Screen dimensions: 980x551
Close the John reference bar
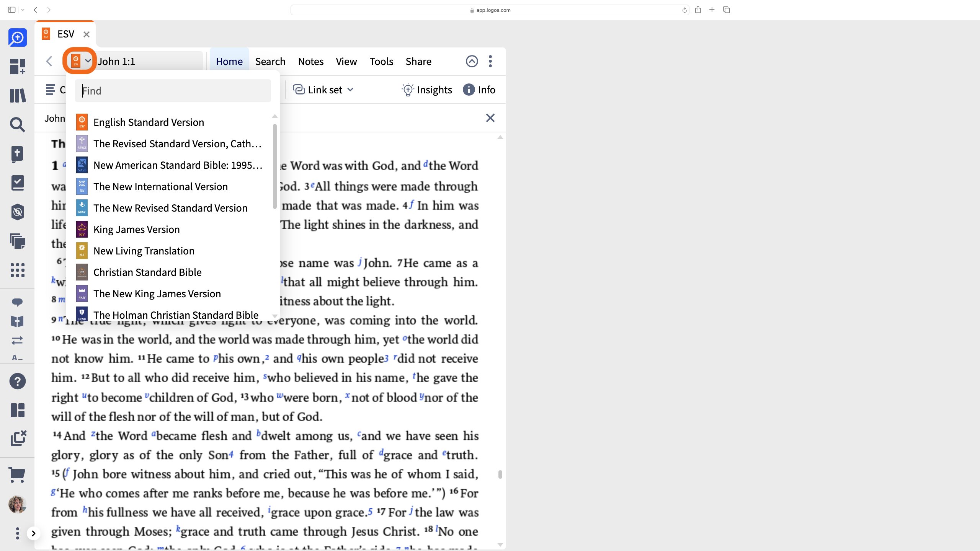tap(490, 118)
